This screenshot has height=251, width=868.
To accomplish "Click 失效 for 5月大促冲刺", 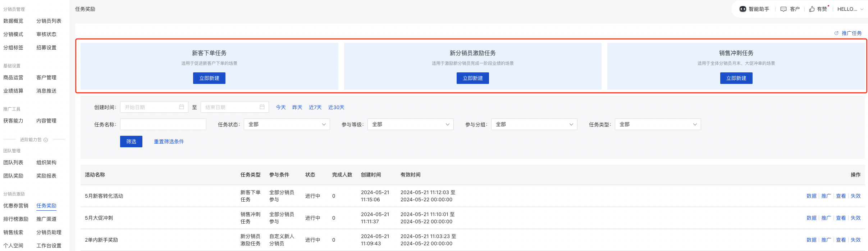I will (856, 218).
